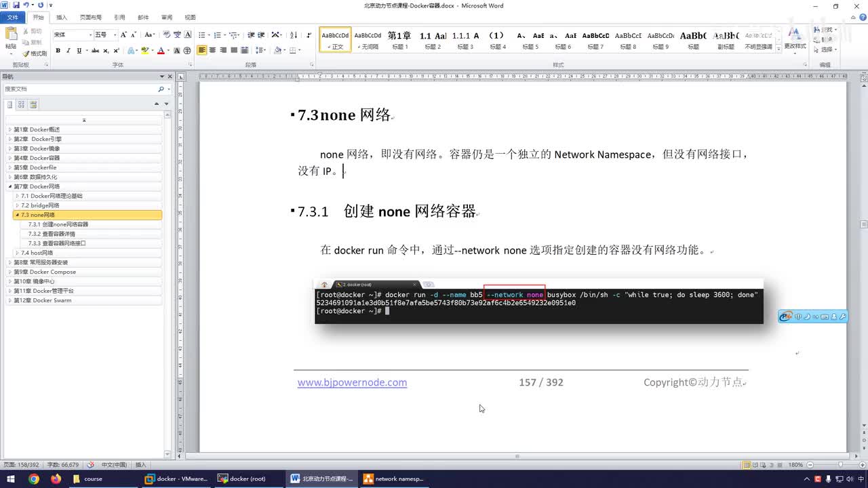This screenshot has height=488, width=868.
Task: Expand the styles gallery
Action: click(777, 49)
